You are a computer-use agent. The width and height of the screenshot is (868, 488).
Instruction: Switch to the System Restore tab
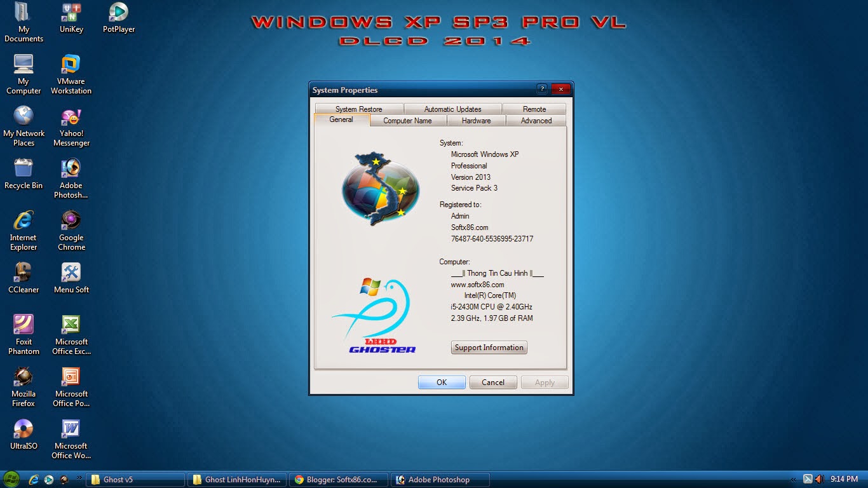pos(359,109)
